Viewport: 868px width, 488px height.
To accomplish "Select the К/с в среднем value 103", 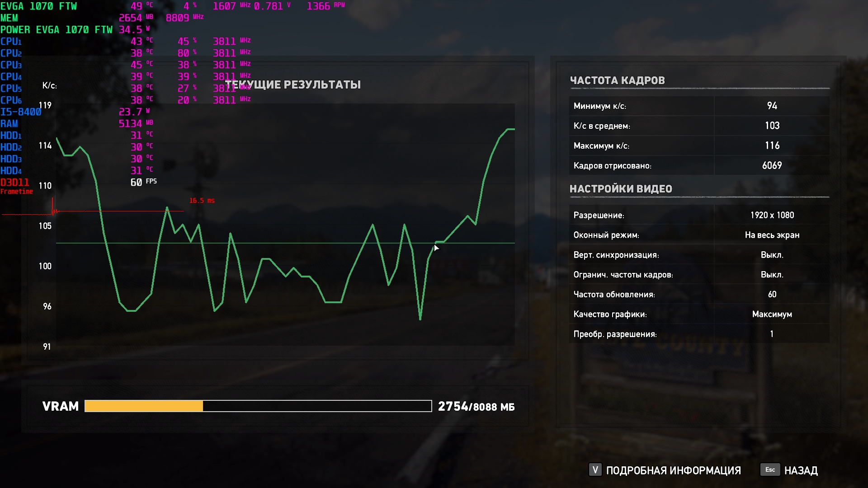I will pyautogui.click(x=772, y=126).
